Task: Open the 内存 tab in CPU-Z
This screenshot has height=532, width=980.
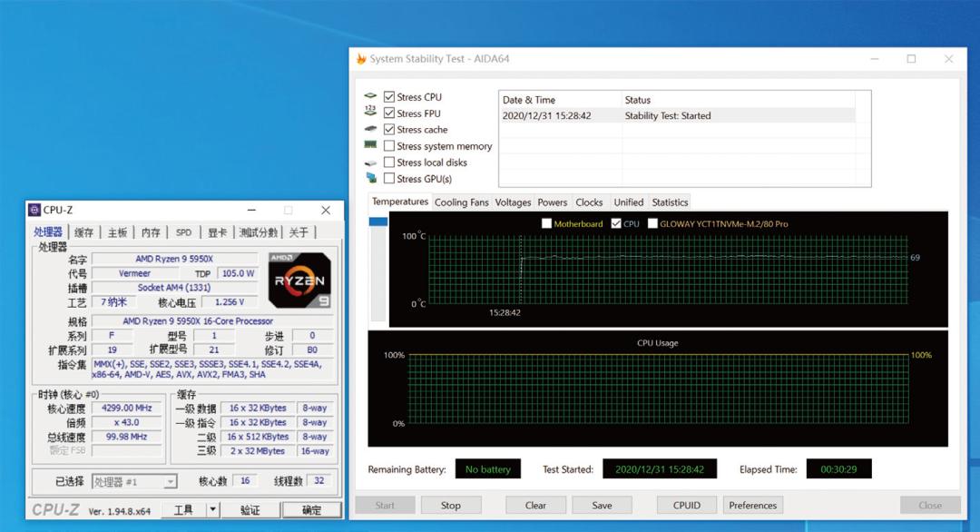Action: (151, 232)
